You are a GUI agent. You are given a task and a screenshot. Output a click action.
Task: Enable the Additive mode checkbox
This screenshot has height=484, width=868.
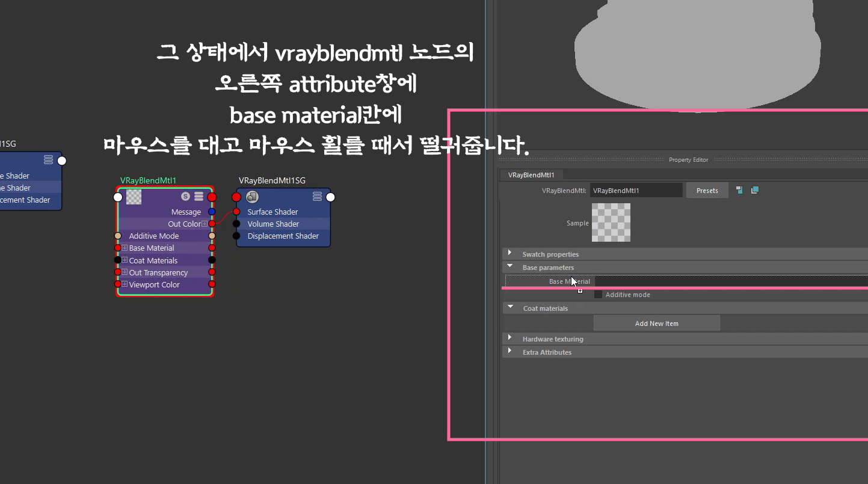(x=598, y=295)
